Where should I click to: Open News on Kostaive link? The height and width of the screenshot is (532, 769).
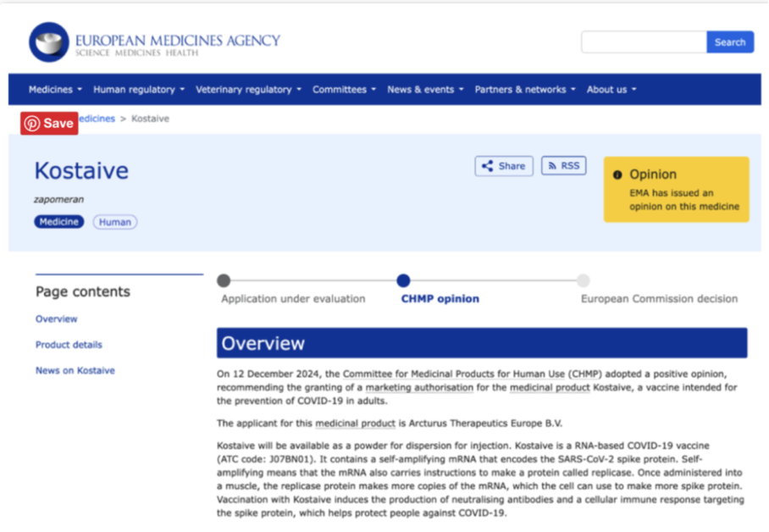[75, 370]
